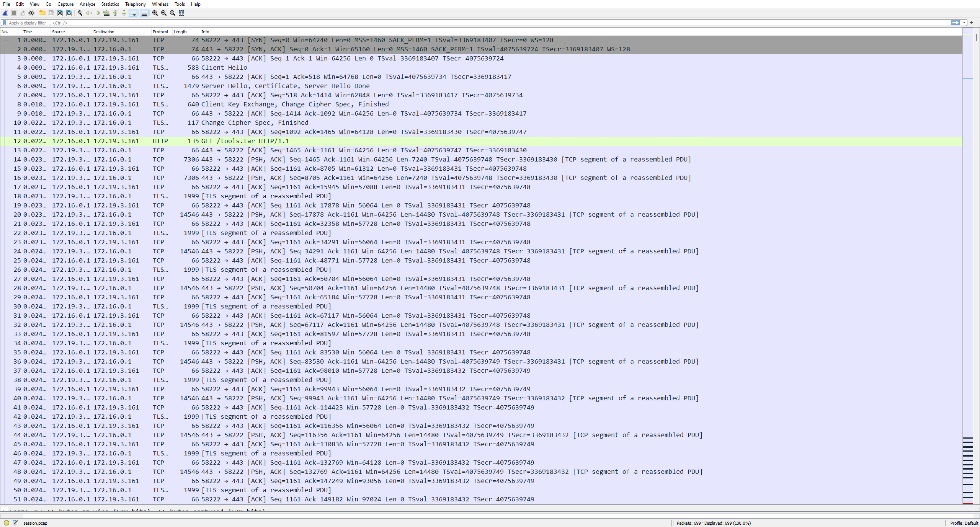This screenshot has width=980, height=527.
Task: Click the Packets: 699 status text
Action: click(x=714, y=523)
